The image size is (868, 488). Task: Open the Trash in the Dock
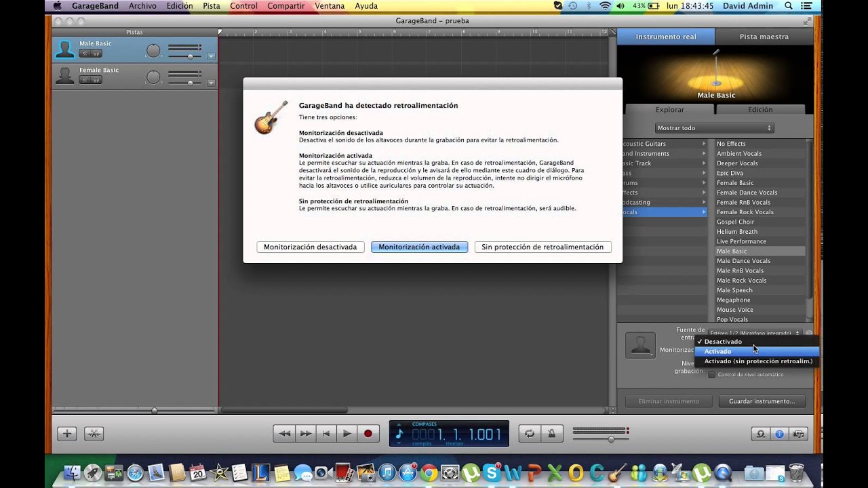[x=796, y=472]
